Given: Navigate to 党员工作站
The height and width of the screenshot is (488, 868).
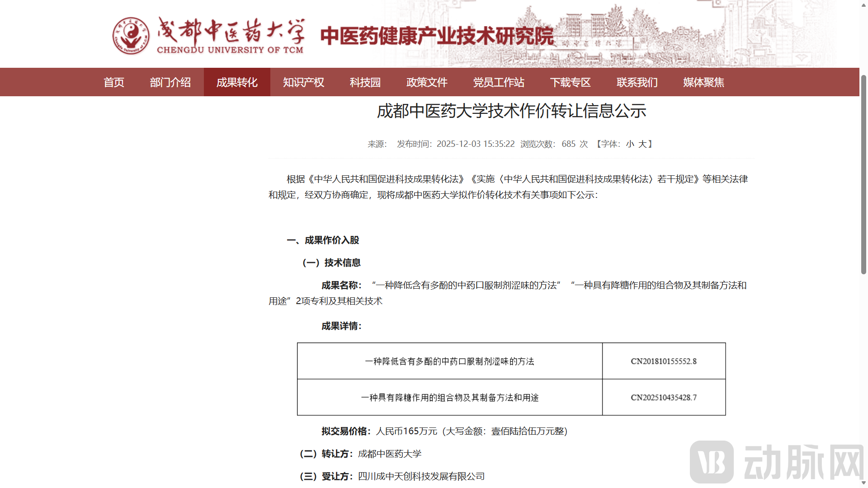Looking at the screenshot, I should pos(499,82).
